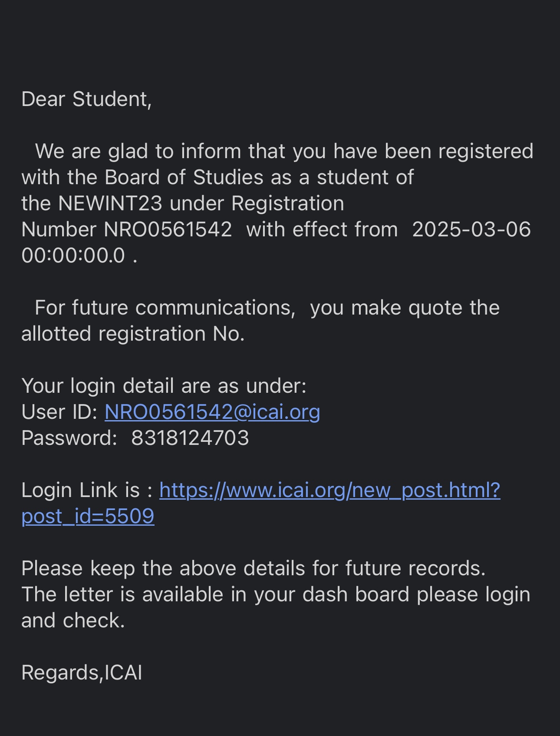Click the "We are glad to inform" line
The height and width of the screenshot is (736, 560).
[x=284, y=151]
